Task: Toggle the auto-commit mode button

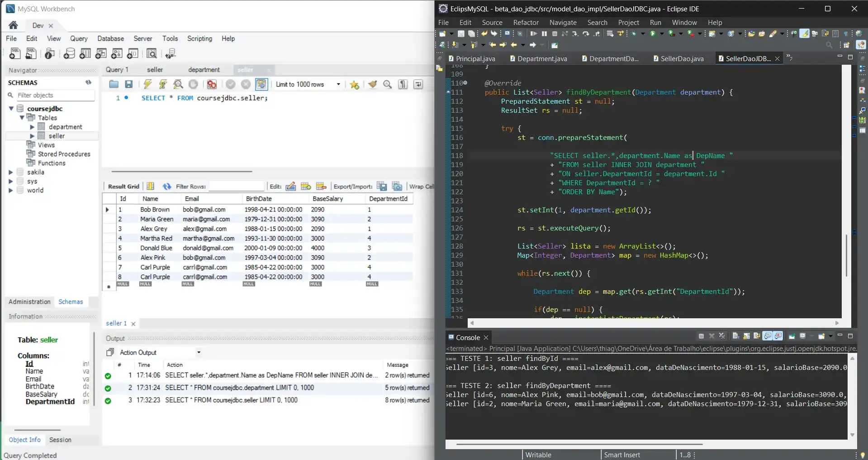Action: pyautogui.click(x=261, y=84)
